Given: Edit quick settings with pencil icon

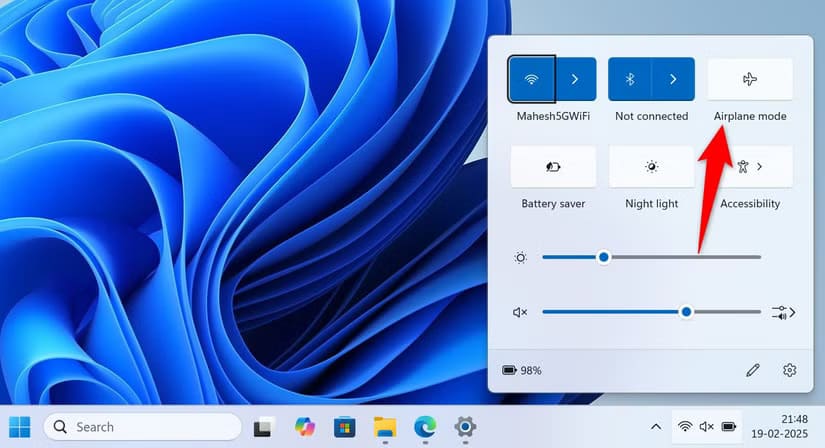Looking at the screenshot, I should point(753,370).
